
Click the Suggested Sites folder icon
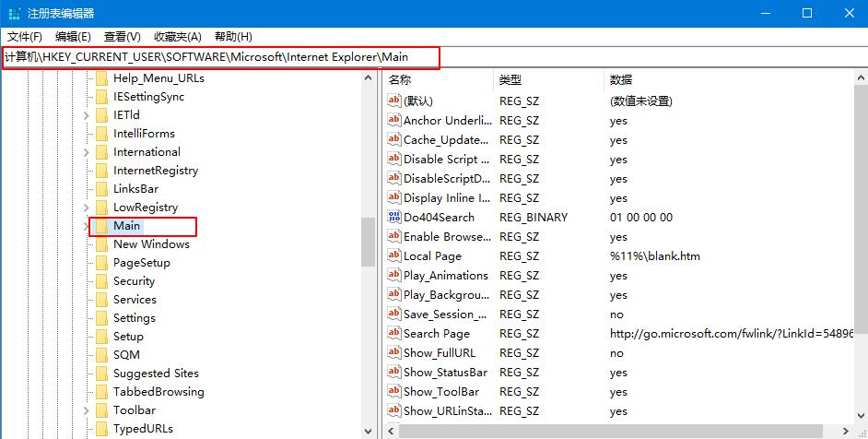point(102,374)
